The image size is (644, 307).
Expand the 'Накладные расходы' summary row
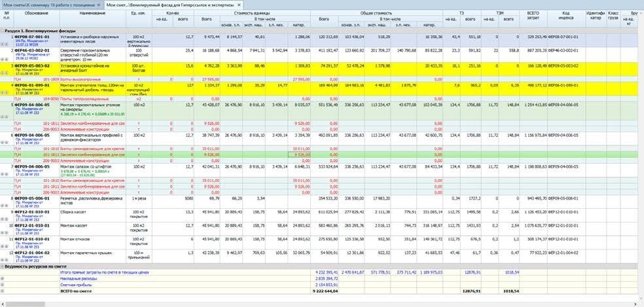coord(3,279)
